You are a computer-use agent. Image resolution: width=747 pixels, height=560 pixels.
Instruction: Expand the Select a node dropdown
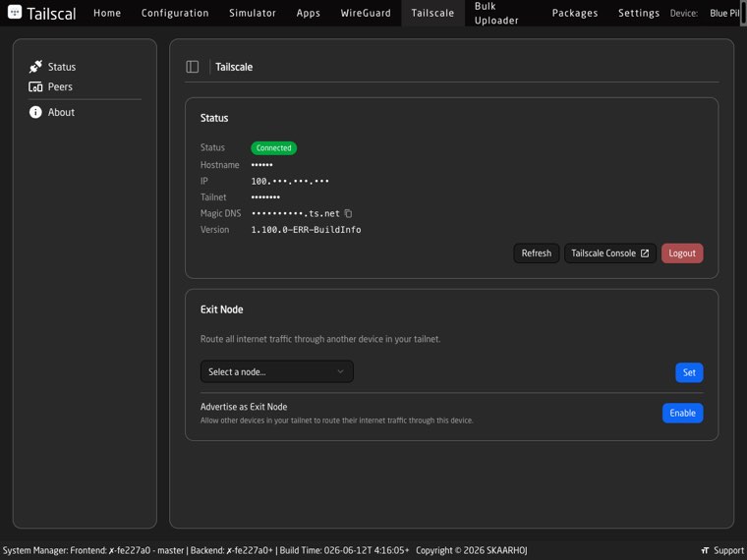coord(277,371)
